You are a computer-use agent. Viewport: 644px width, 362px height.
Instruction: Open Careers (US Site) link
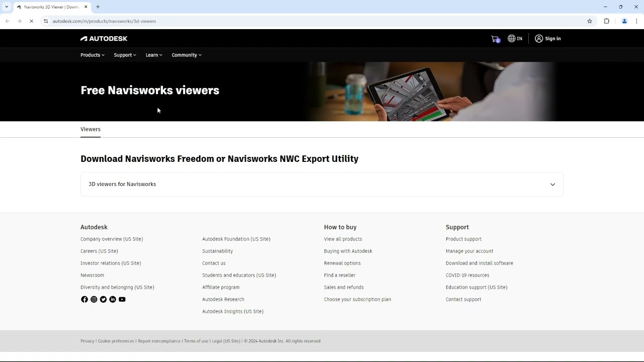(x=99, y=251)
